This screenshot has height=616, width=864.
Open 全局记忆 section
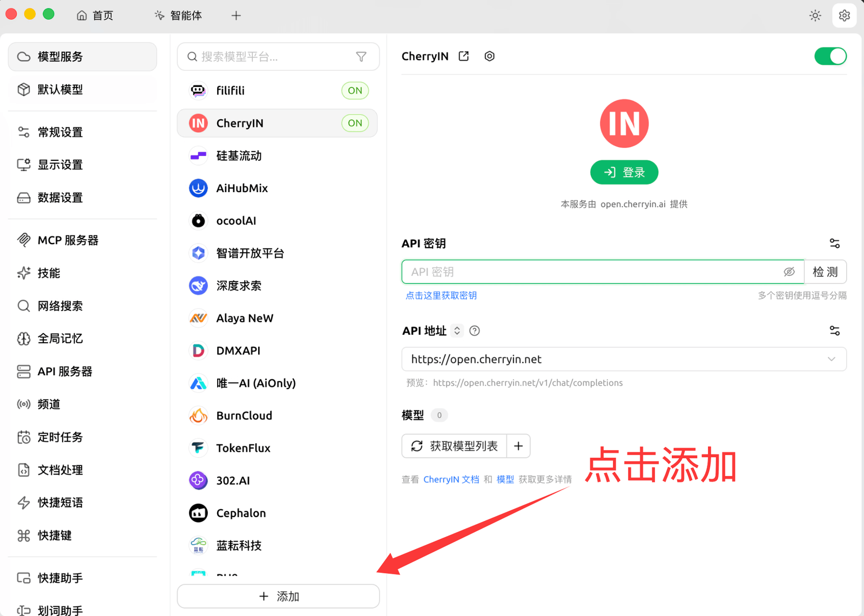[83, 339]
